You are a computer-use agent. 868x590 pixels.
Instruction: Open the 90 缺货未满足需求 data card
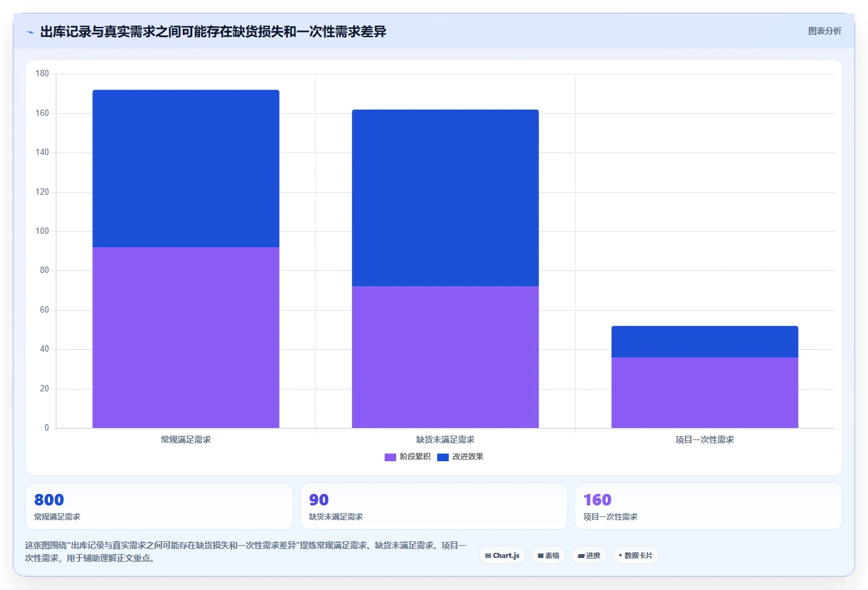click(x=434, y=506)
